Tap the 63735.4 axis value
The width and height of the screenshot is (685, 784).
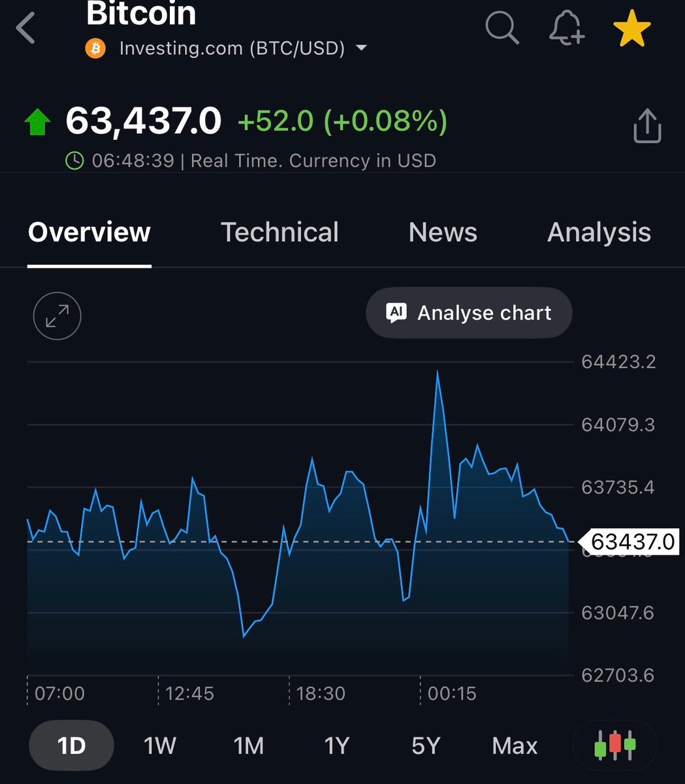point(618,487)
